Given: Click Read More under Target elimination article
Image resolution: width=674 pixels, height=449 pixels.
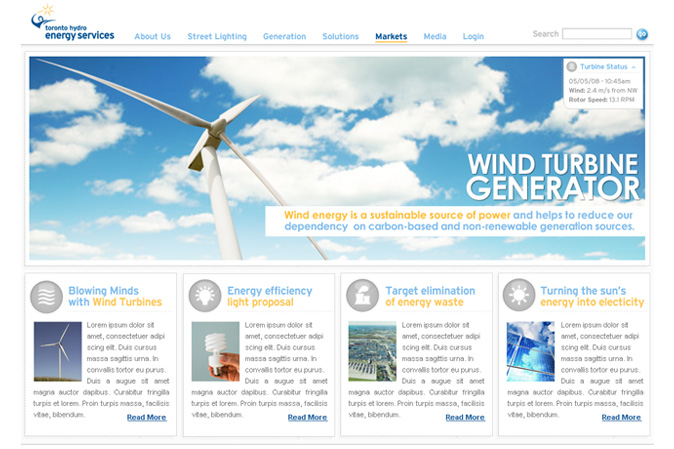Looking at the screenshot, I should pyautogui.click(x=465, y=417).
